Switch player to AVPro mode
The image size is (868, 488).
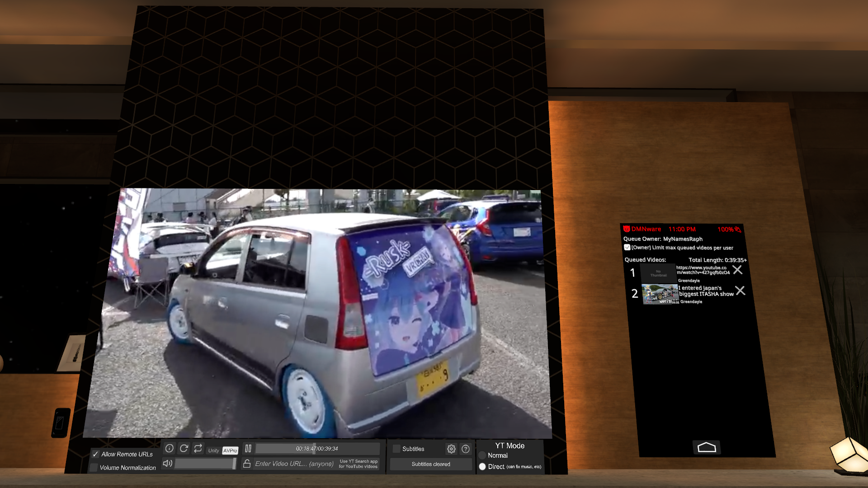click(230, 450)
